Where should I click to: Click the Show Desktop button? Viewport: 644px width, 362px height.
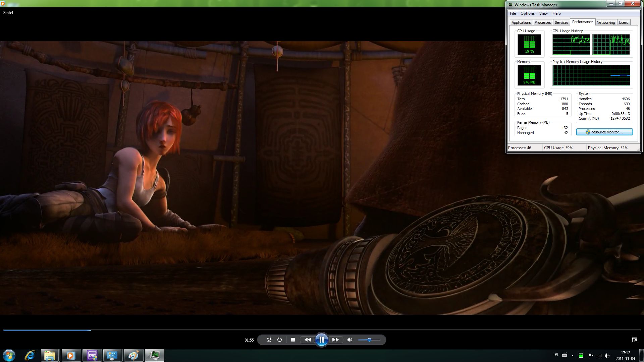(x=641, y=356)
